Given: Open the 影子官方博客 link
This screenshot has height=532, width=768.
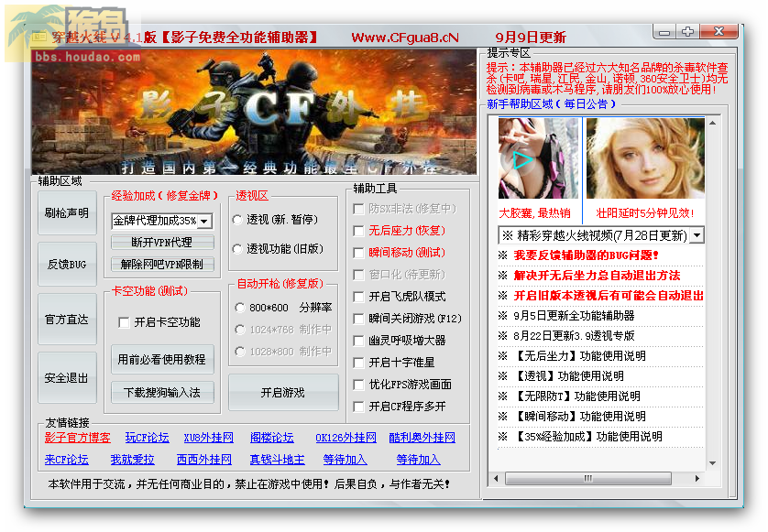Looking at the screenshot, I should coord(77,438).
